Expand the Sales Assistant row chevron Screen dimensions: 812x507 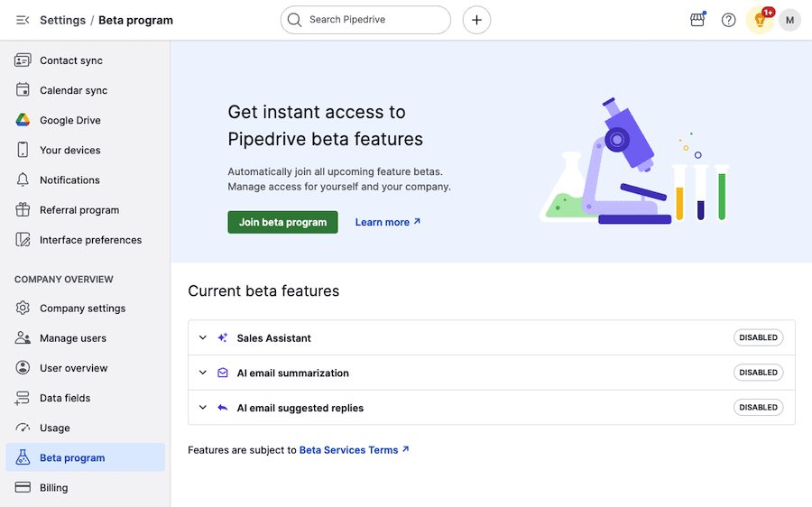[203, 338]
